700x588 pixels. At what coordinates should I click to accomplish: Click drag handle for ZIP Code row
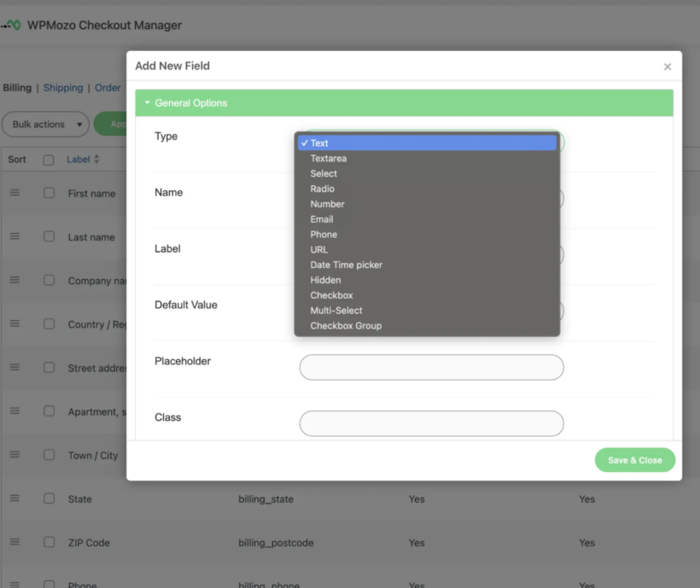[x=15, y=542]
